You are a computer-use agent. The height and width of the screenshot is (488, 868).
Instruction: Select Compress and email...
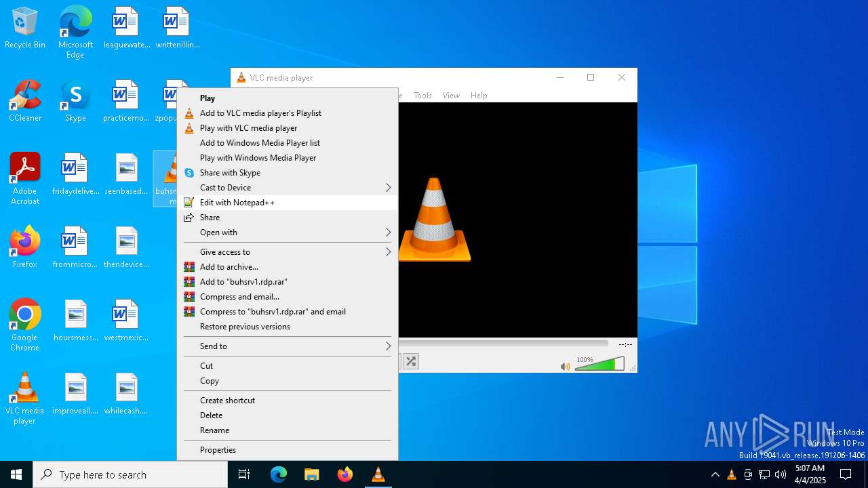288,297
